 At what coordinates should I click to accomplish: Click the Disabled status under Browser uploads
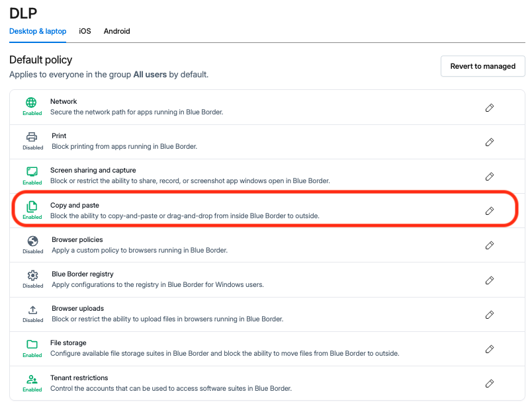33,320
